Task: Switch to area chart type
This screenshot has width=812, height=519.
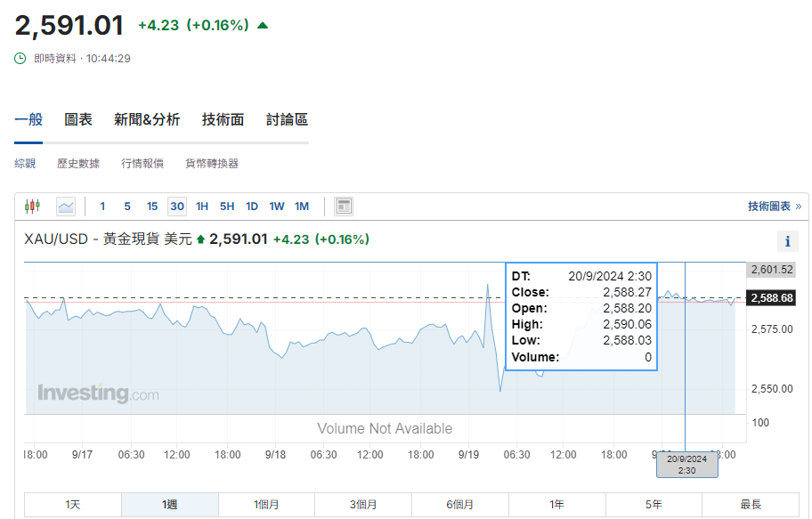Action: point(66,207)
